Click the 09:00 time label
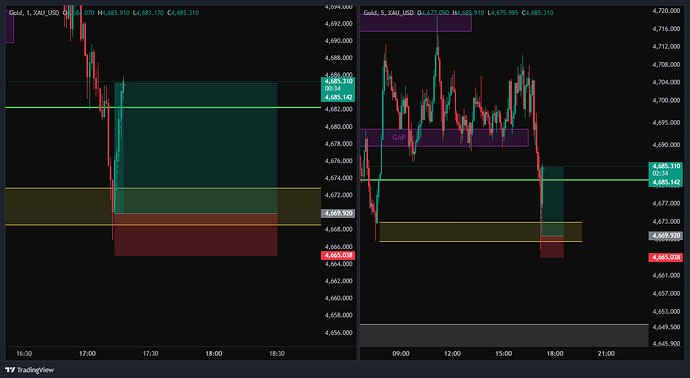690x378 pixels. (x=401, y=353)
